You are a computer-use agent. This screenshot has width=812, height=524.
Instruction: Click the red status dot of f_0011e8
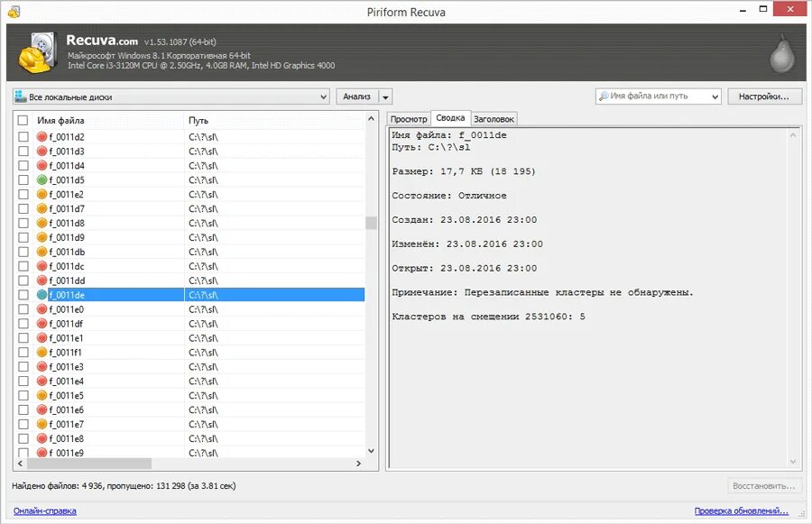coord(42,438)
